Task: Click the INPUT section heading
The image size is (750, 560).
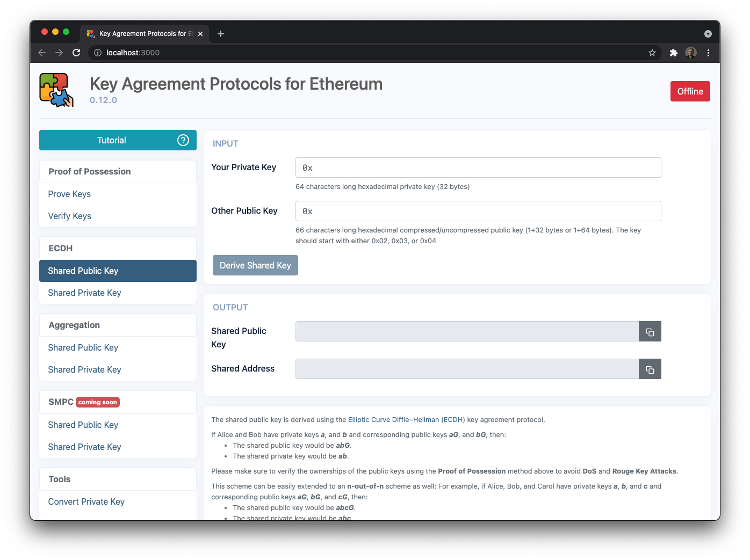Action: point(226,144)
